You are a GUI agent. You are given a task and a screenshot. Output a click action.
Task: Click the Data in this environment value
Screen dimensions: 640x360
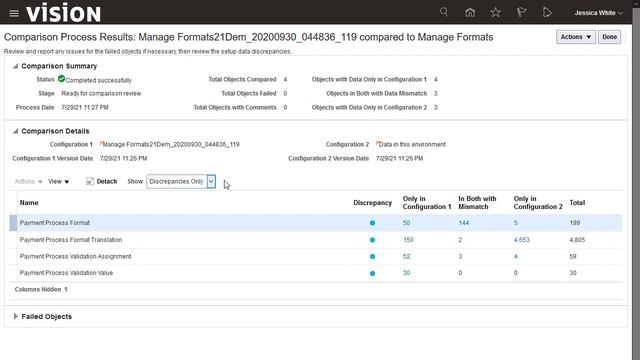pos(412,144)
